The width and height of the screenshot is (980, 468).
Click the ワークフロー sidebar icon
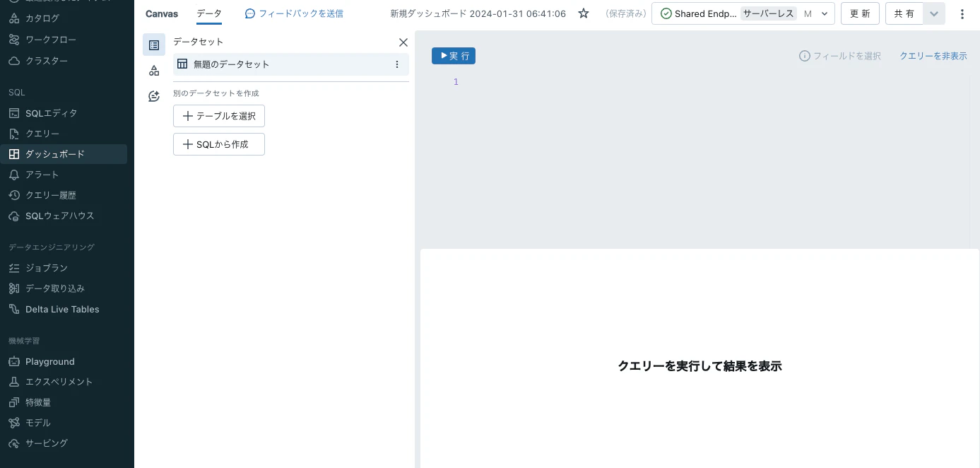(x=14, y=40)
